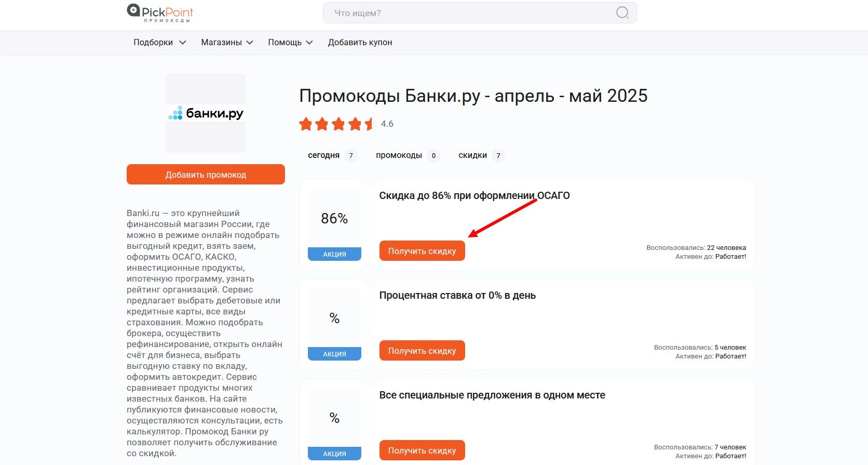Click "Активен до: Работает!" in ОСАГО offer

711,257
